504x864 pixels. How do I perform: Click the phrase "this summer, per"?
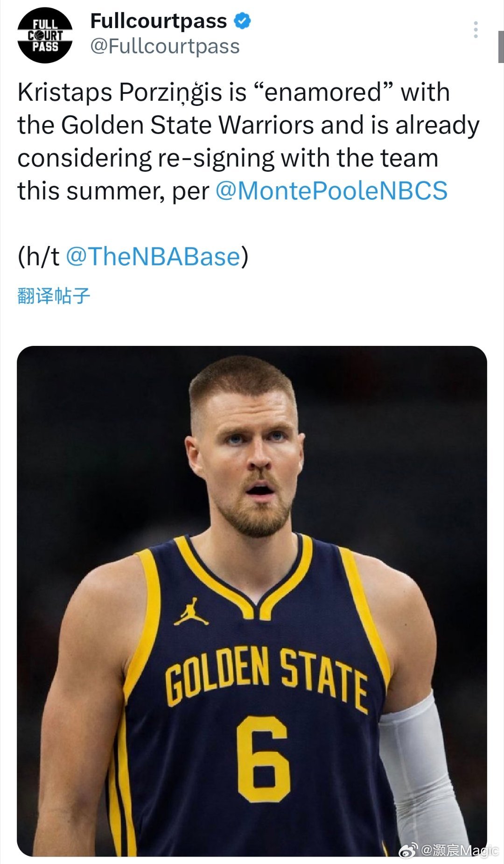click(113, 191)
